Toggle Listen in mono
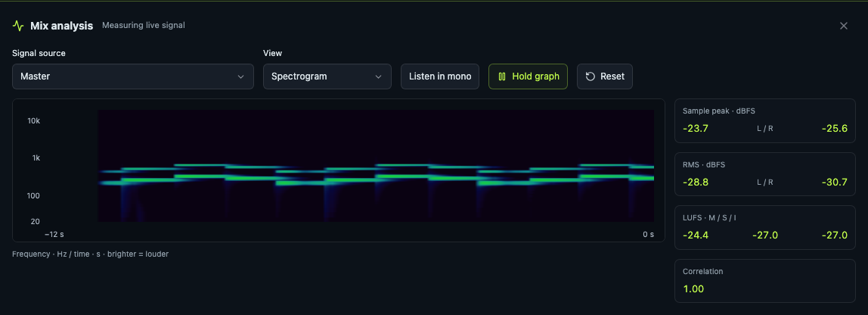Image resolution: width=868 pixels, height=315 pixels. click(x=440, y=76)
